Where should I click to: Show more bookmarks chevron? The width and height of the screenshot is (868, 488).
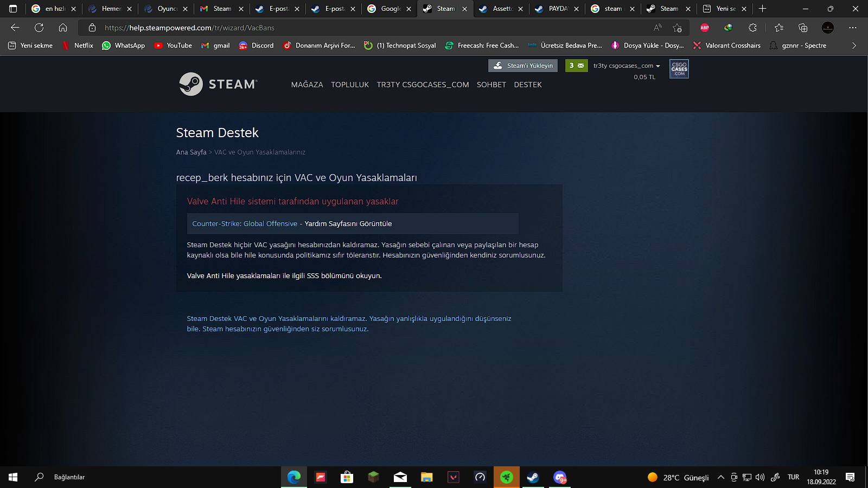[x=854, y=46]
